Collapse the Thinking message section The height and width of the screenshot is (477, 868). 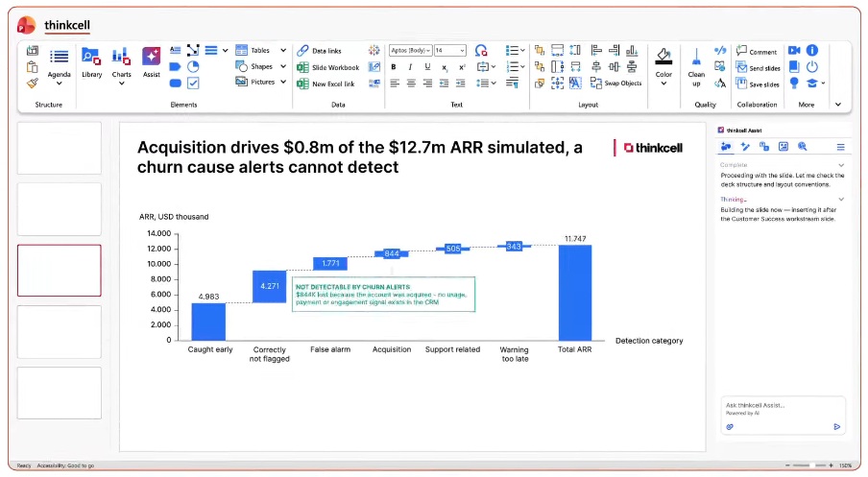pos(841,200)
